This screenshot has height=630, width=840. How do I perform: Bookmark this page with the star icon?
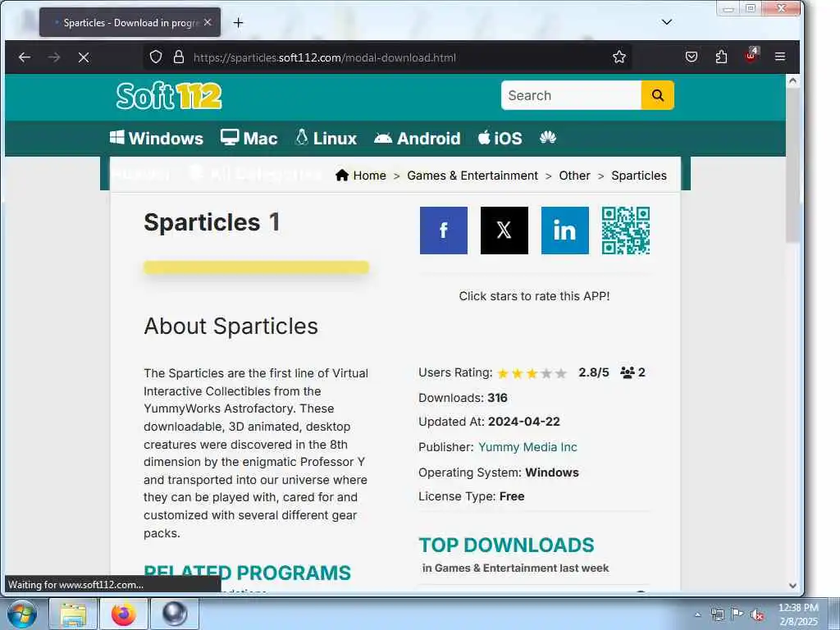tap(619, 57)
